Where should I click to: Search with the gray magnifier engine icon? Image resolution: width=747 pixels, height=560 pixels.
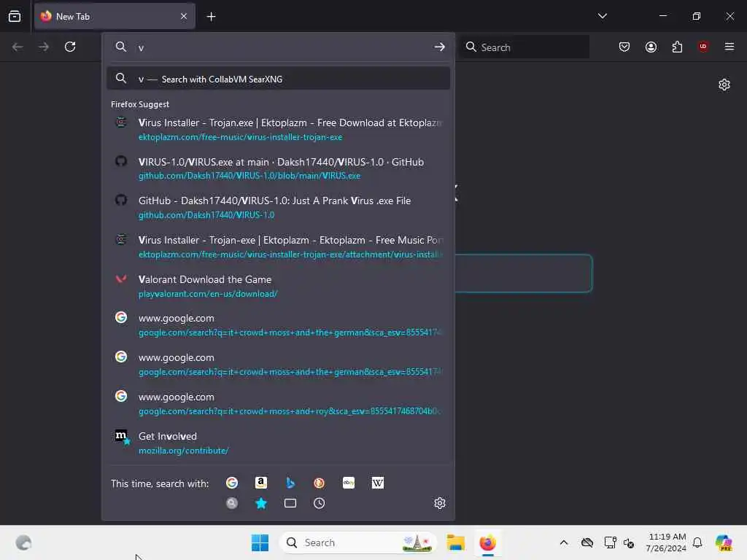click(232, 503)
